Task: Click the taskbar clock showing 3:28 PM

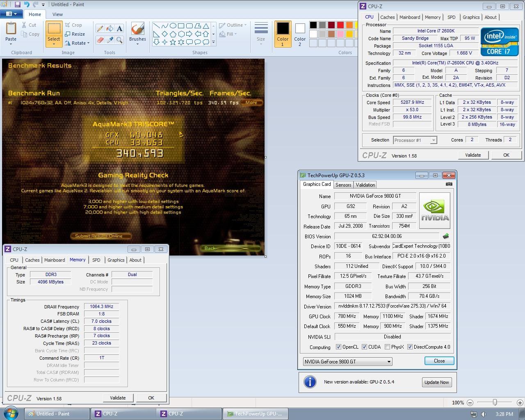Action: (x=504, y=414)
